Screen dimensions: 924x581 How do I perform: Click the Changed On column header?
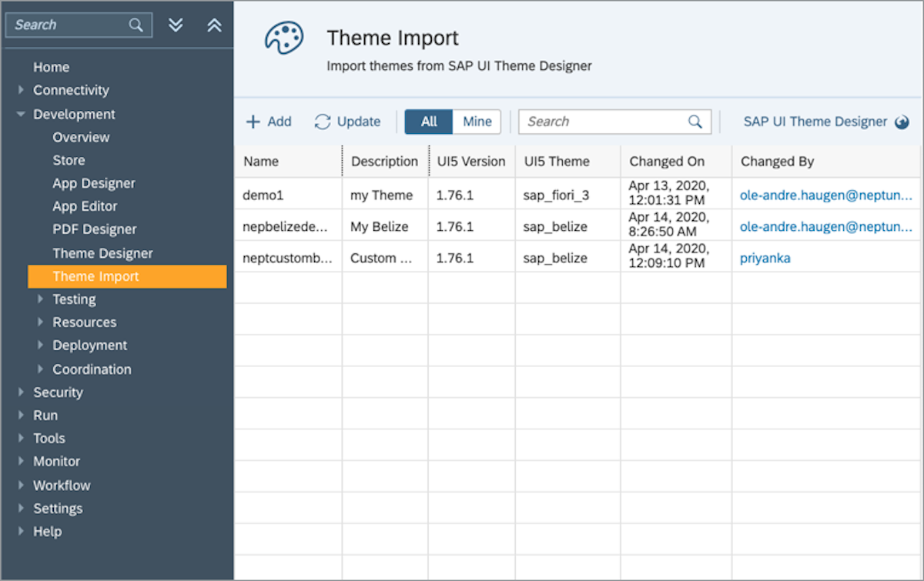point(676,162)
